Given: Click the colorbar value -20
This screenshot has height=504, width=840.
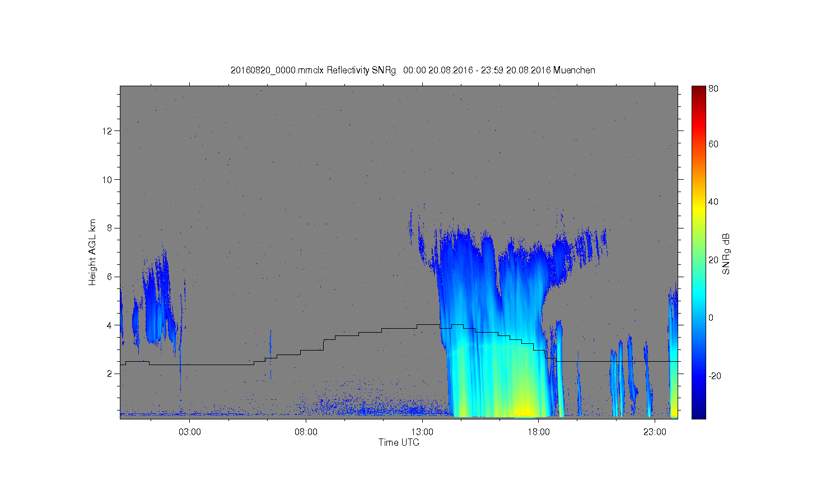Looking at the screenshot, I should (x=715, y=376).
